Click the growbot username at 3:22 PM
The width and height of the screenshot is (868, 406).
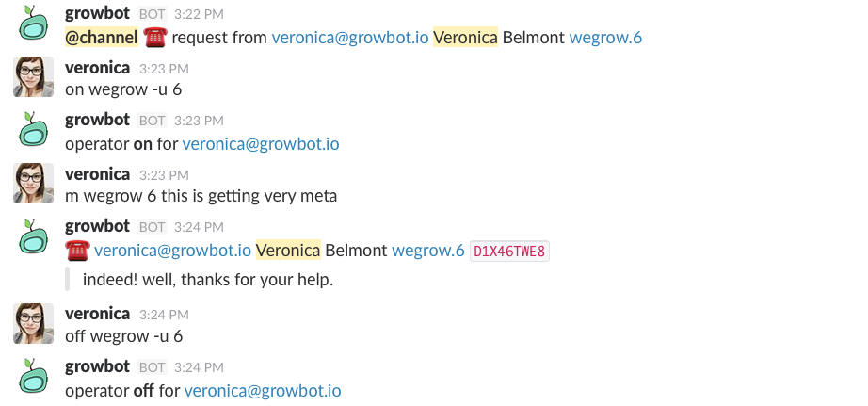click(x=97, y=13)
